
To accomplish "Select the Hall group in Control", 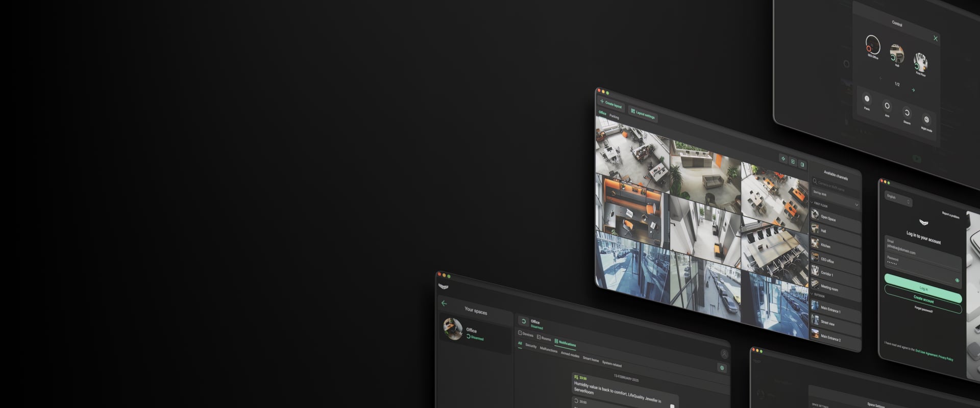I will [x=897, y=54].
